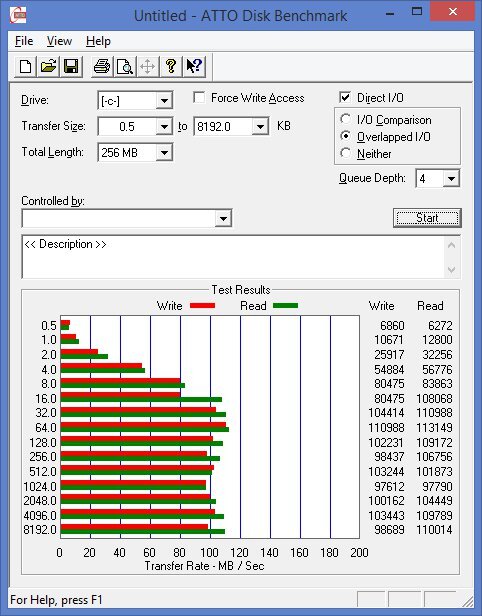Select the Neither radio button

(345, 153)
